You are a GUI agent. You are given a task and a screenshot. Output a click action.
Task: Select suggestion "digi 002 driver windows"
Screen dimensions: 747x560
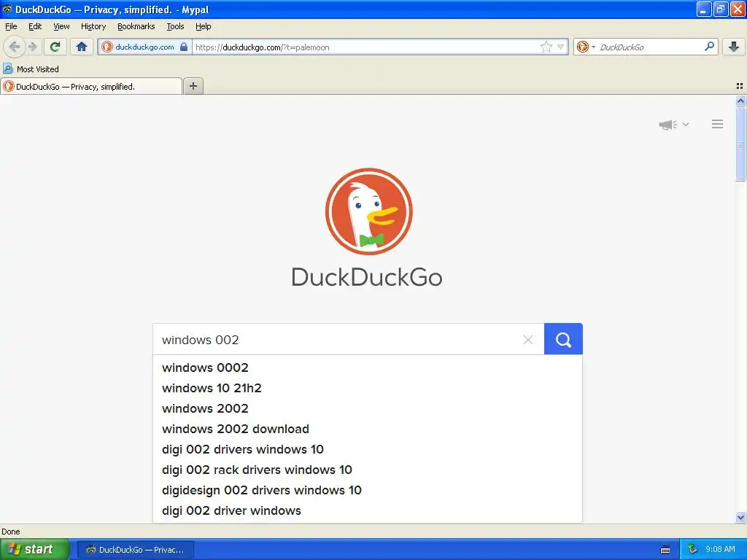pos(368,511)
